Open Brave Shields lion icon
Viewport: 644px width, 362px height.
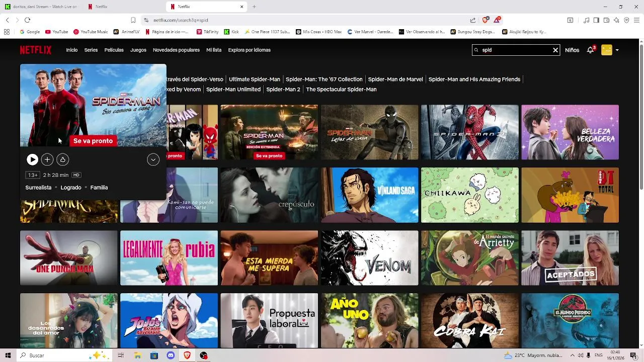click(x=485, y=20)
